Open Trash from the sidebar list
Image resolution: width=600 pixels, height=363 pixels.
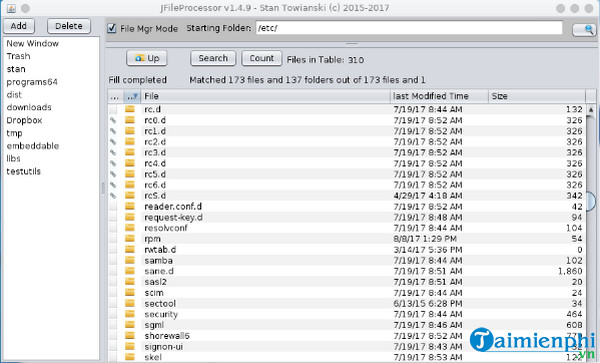pos(18,56)
